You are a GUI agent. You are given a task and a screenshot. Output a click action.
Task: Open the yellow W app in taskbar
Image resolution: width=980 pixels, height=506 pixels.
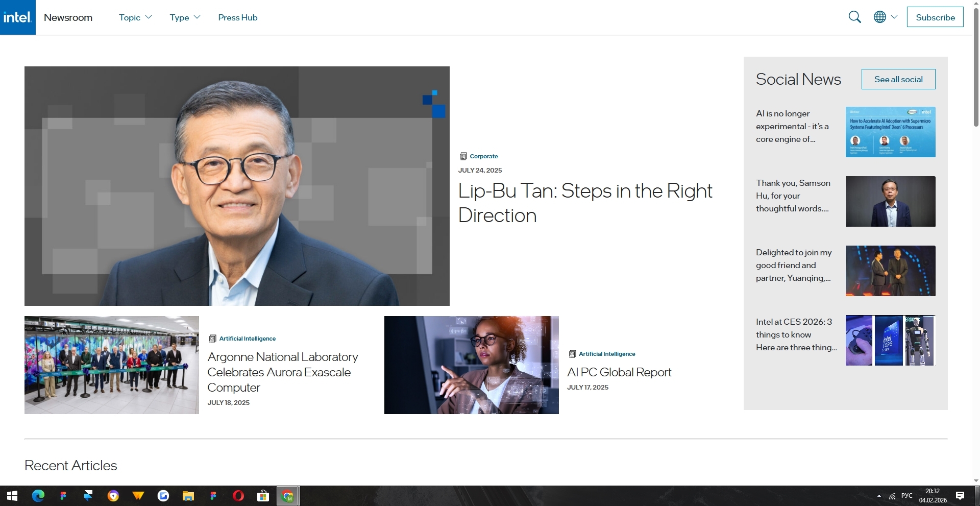point(138,496)
